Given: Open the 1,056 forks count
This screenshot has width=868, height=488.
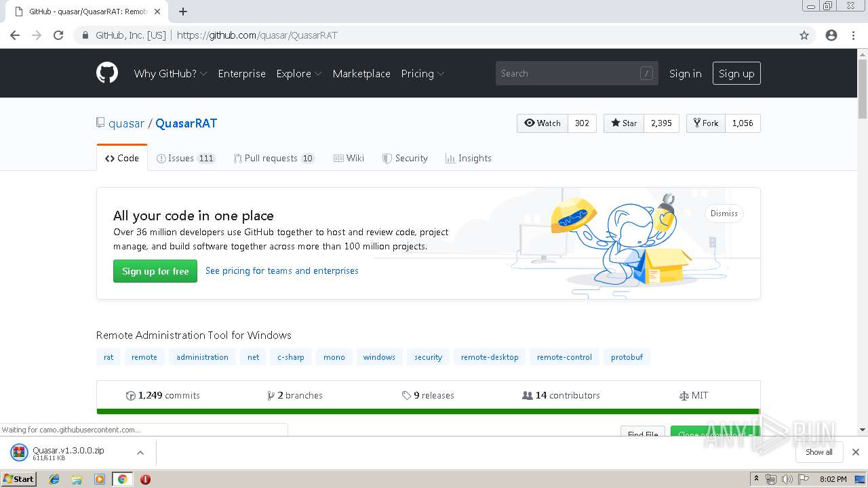Looking at the screenshot, I should point(743,123).
